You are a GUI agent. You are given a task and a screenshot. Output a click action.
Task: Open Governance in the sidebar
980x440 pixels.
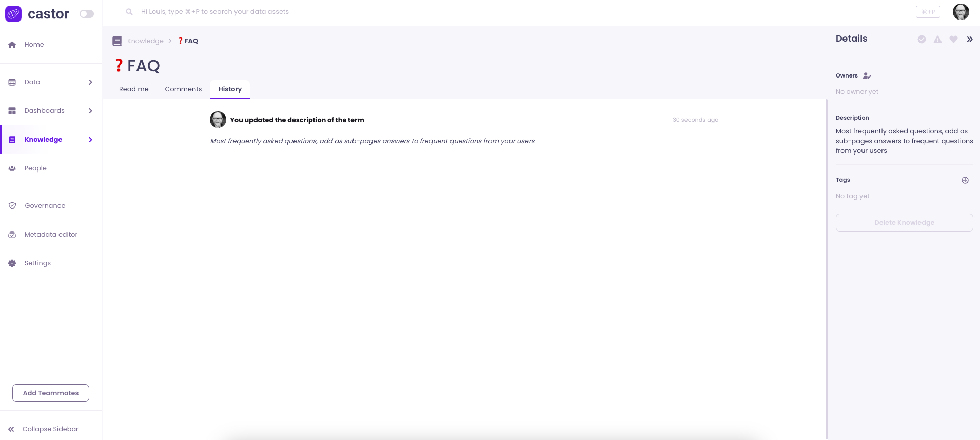(x=45, y=206)
